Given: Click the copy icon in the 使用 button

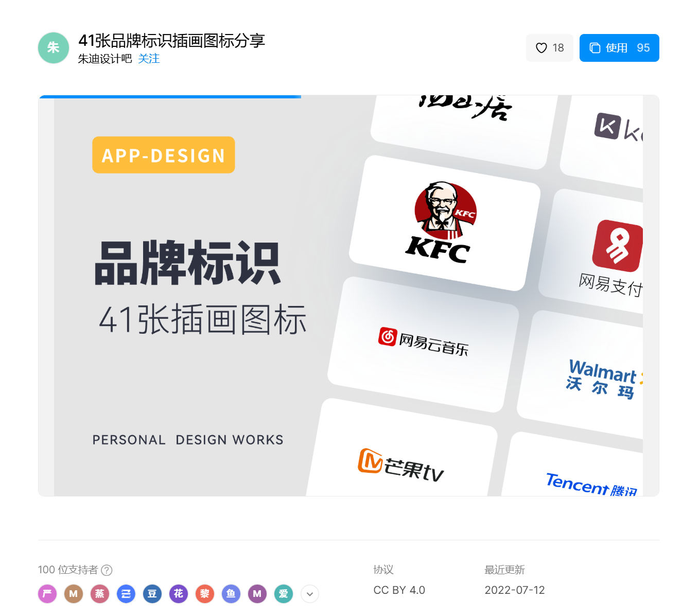Looking at the screenshot, I should [595, 48].
